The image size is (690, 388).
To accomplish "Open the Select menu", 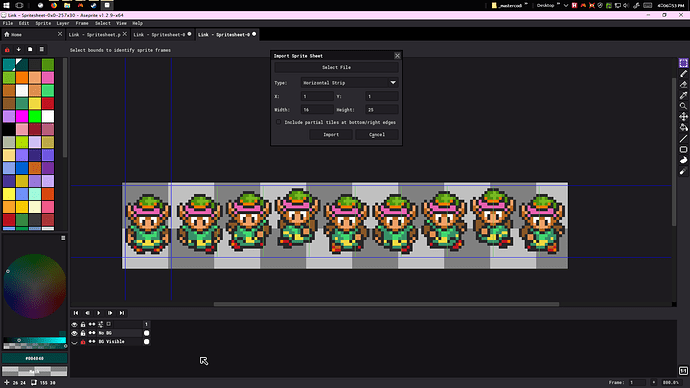I will click(x=103, y=23).
